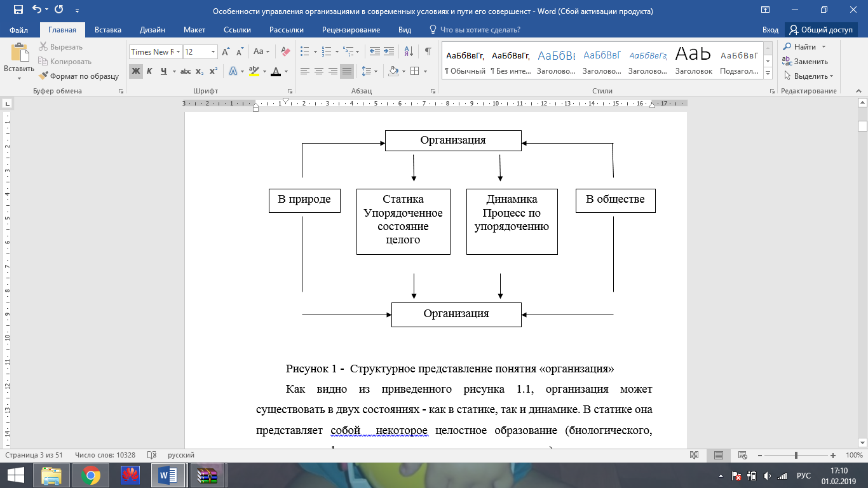This screenshot has width=868, height=488.
Task: Undo the last action
Action: click(x=36, y=11)
